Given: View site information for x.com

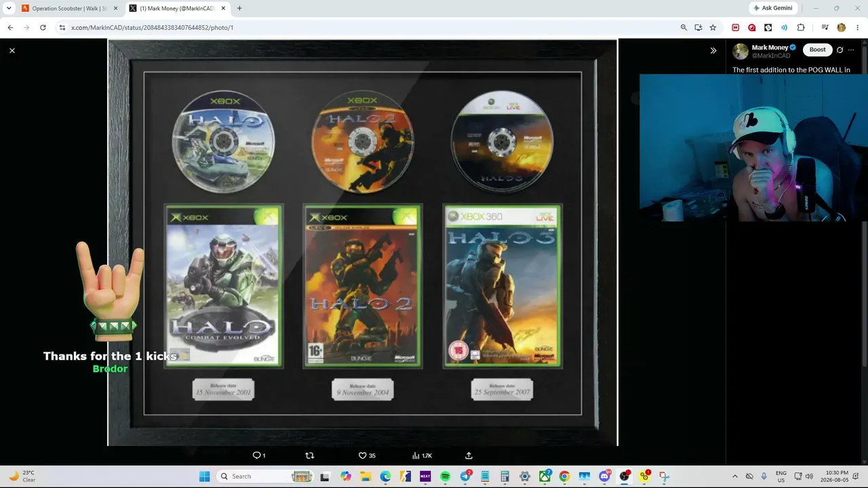Looking at the screenshot, I should (x=62, y=28).
